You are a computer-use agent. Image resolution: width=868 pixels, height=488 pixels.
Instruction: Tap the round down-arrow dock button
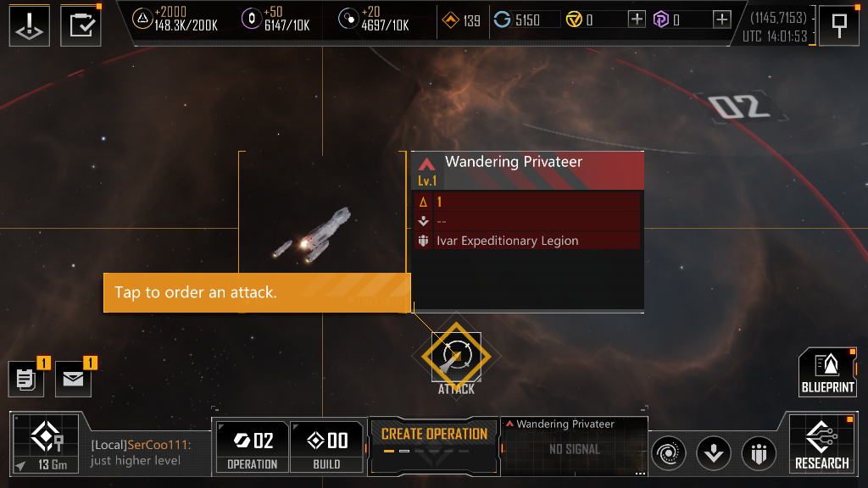(714, 454)
